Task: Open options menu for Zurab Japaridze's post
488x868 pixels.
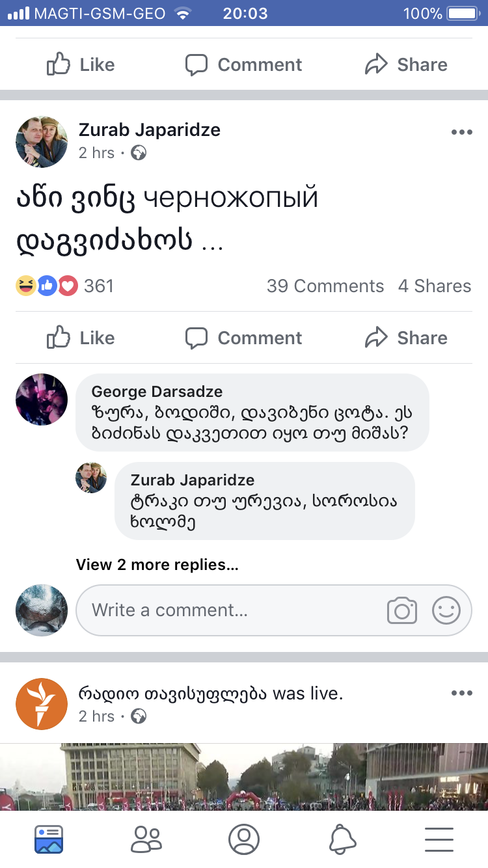Action: [461, 132]
